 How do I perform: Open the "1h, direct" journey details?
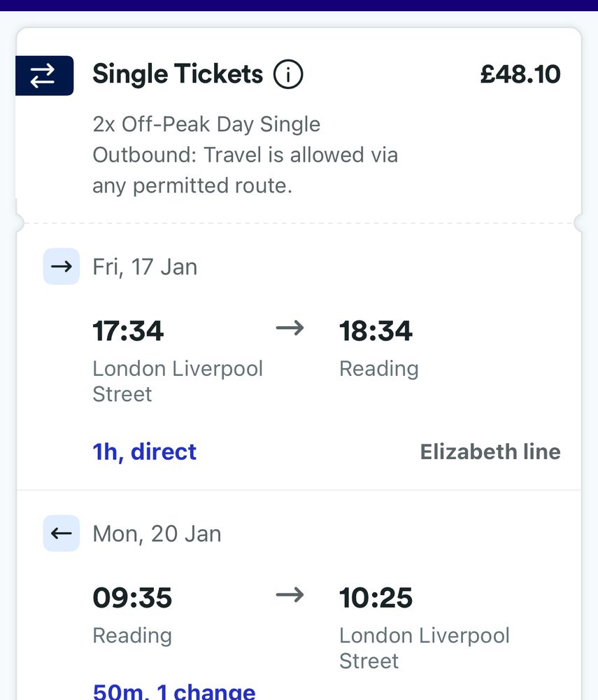pos(145,451)
